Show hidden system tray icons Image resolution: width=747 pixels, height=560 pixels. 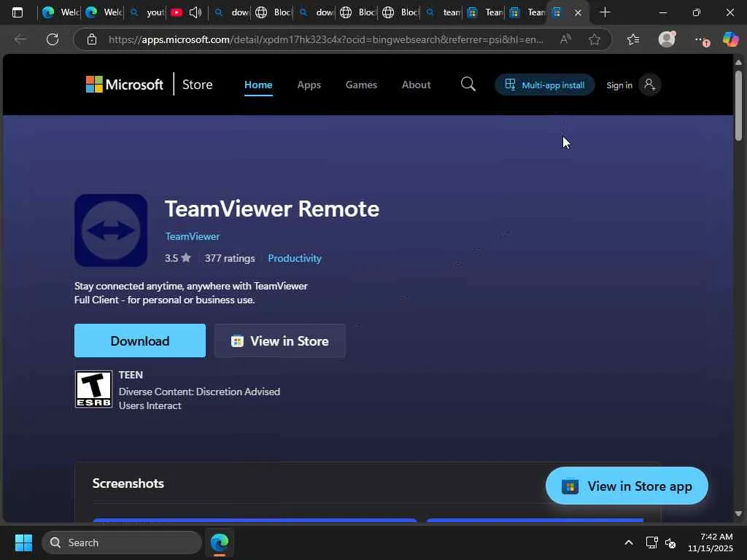[x=628, y=542]
